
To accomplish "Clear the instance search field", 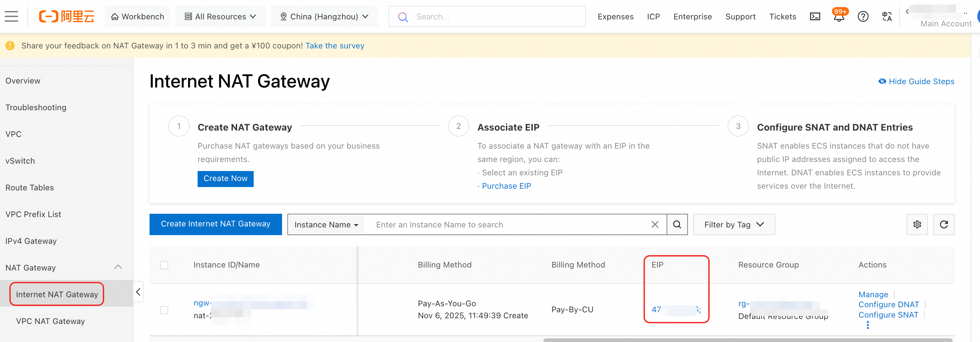I will pyautogui.click(x=655, y=224).
